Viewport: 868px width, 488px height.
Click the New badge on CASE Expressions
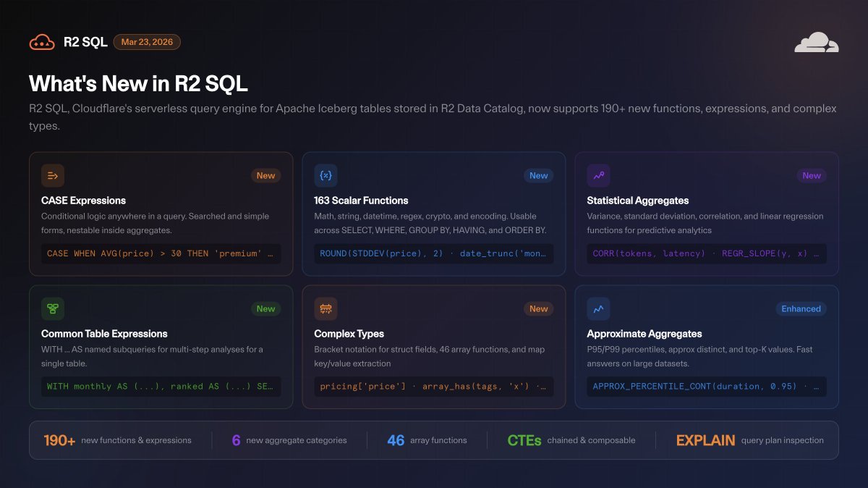pyautogui.click(x=265, y=175)
